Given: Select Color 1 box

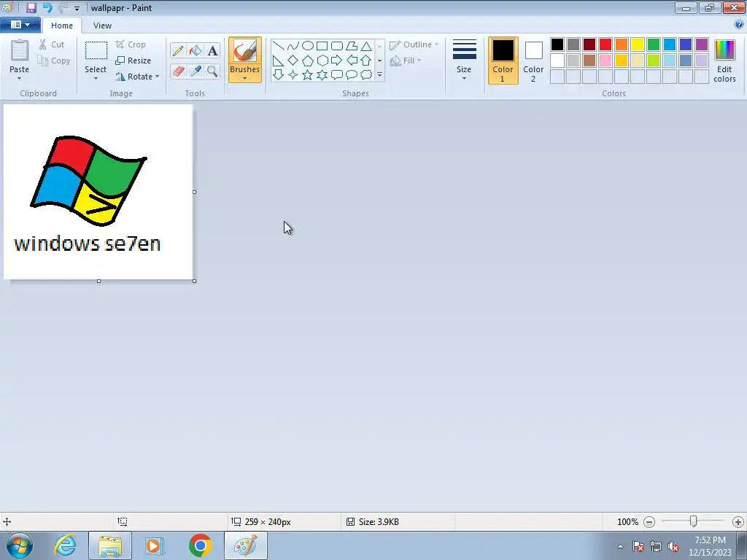Looking at the screenshot, I should point(503,61).
